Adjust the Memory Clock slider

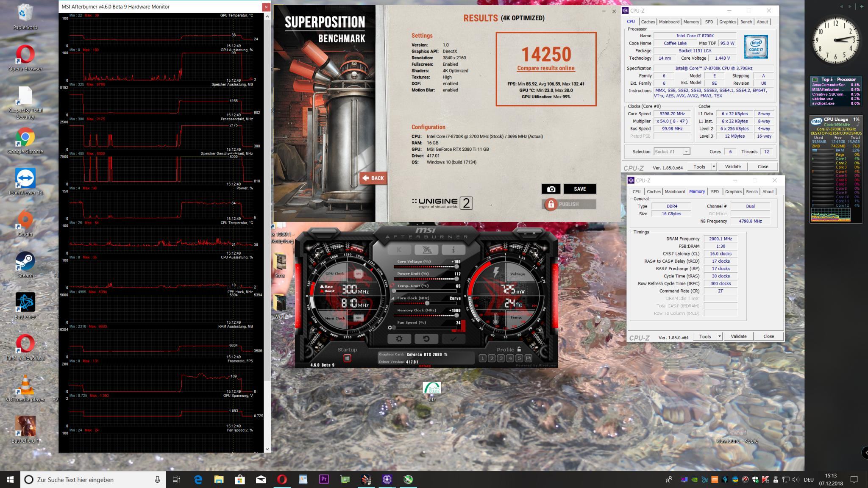(427, 316)
